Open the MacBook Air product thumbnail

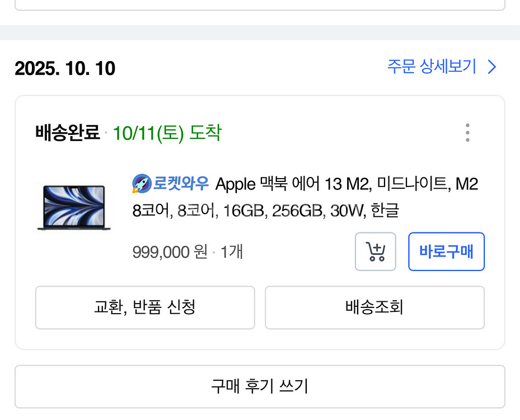pyautogui.click(x=74, y=208)
